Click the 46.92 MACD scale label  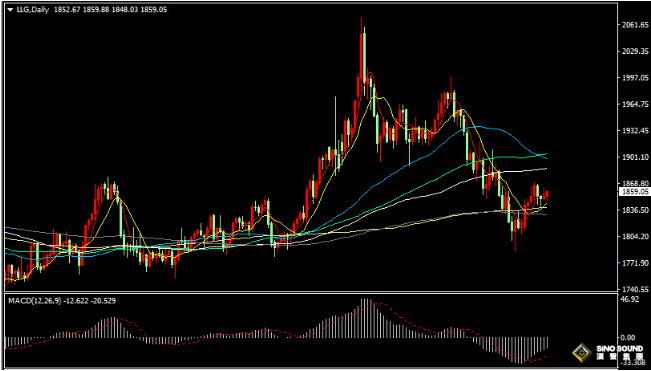[629, 299]
